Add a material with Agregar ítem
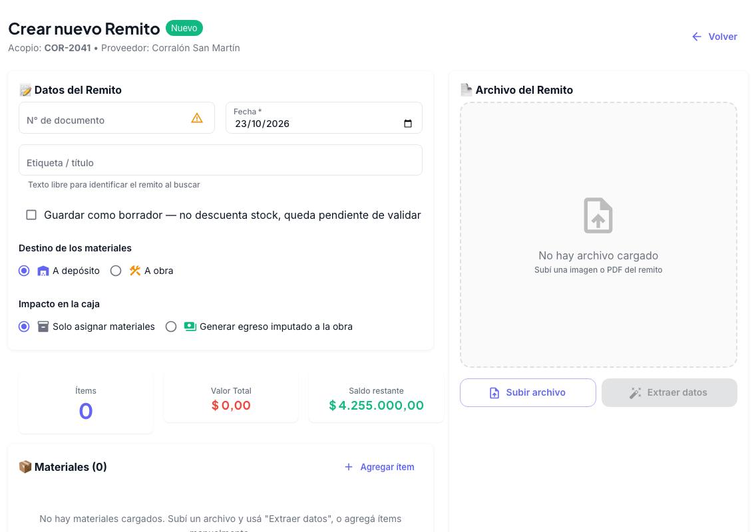 [x=379, y=467]
